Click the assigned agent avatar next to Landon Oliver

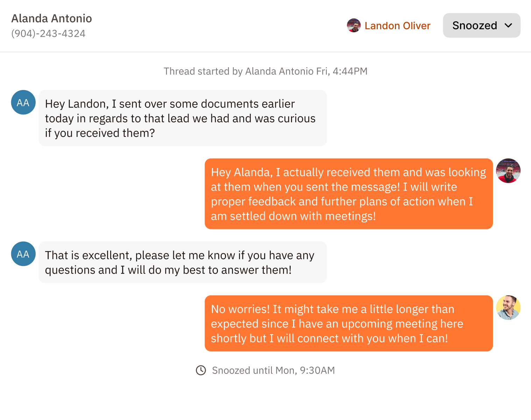coord(354,25)
